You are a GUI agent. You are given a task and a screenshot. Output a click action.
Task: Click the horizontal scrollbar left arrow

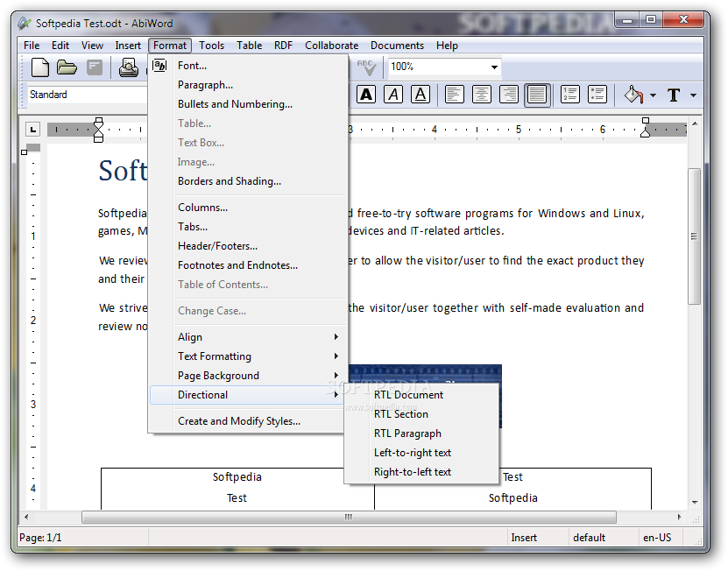(26, 517)
